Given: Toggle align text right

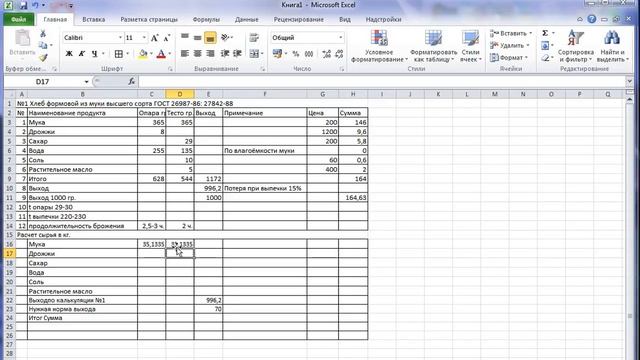Looking at the screenshot, I should point(210,53).
